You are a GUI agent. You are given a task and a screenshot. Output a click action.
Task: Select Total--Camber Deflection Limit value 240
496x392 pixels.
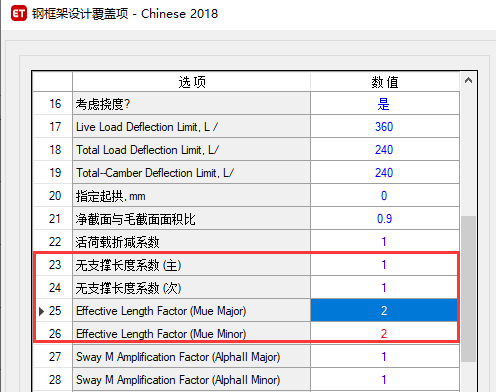tap(385, 173)
